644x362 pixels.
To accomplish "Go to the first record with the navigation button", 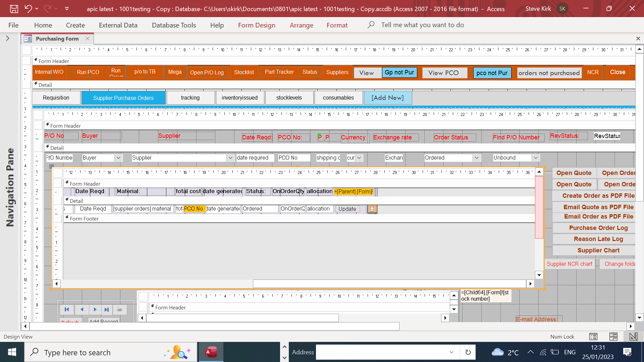I will pyautogui.click(x=67, y=309).
